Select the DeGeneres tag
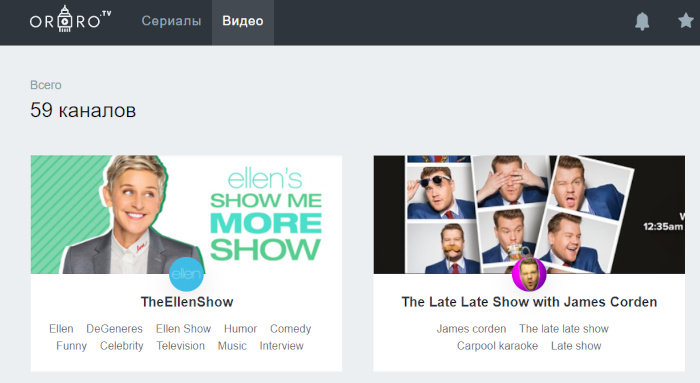This screenshot has height=383, width=700. tap(114, 329)
